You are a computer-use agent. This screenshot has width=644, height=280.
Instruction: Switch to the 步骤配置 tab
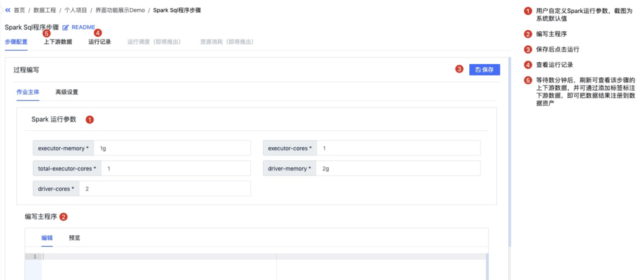[16, 42]
